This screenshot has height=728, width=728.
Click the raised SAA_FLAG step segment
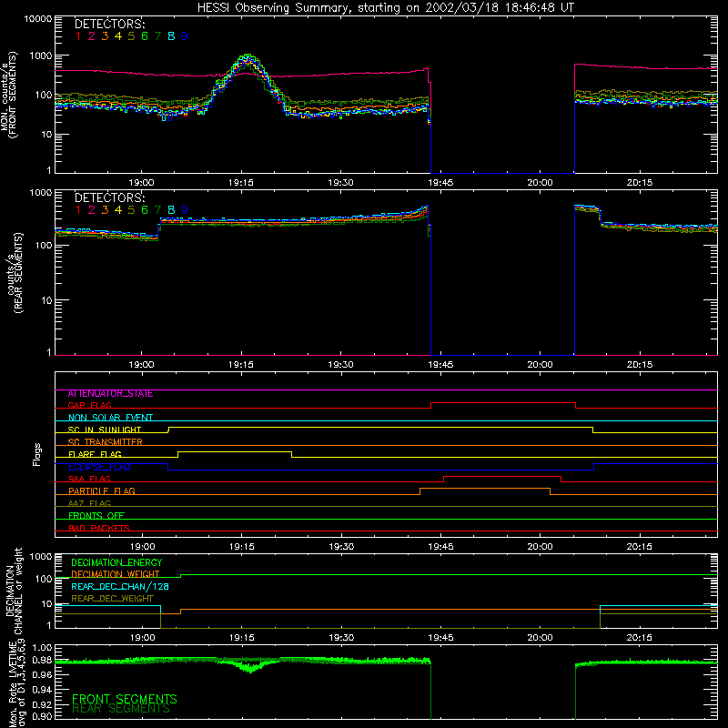[502, 476]
